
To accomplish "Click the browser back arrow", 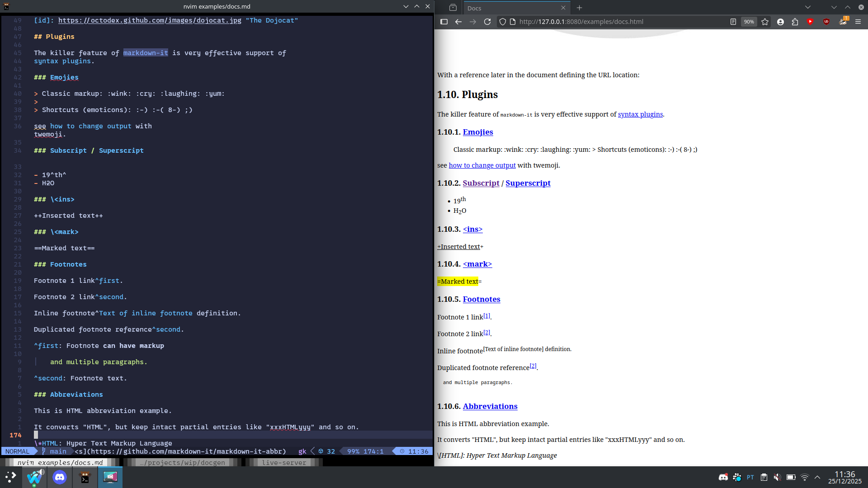I will 458,22.
